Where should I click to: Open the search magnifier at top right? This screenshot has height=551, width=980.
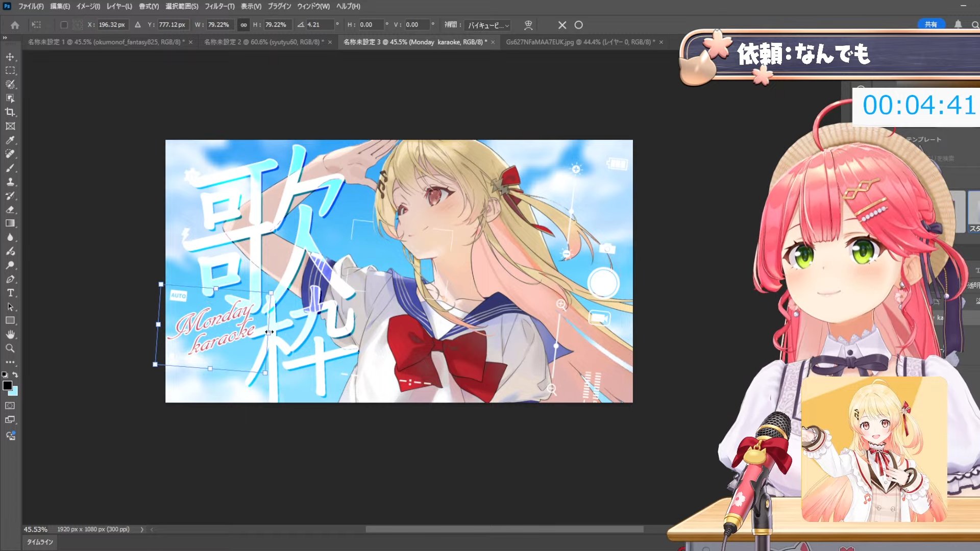(974, 24)
